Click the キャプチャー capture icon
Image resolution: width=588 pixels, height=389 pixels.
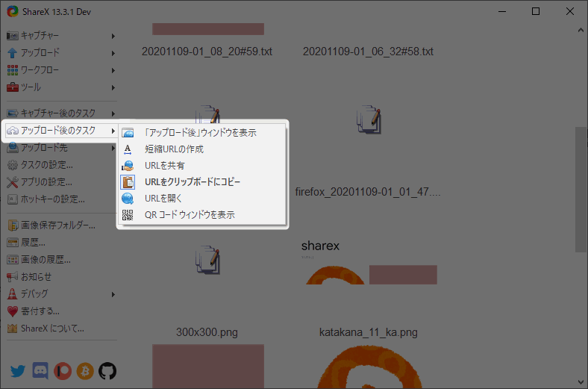point(13,36)
